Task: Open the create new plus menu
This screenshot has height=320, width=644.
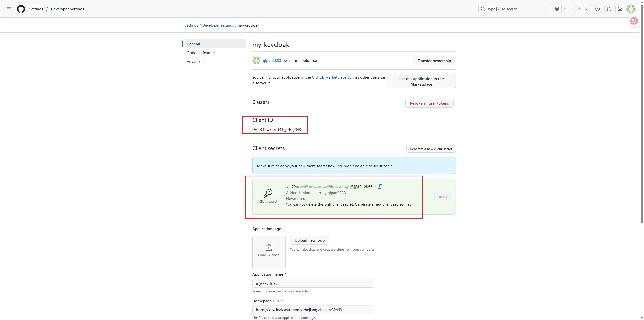Action: click(583, 9)
